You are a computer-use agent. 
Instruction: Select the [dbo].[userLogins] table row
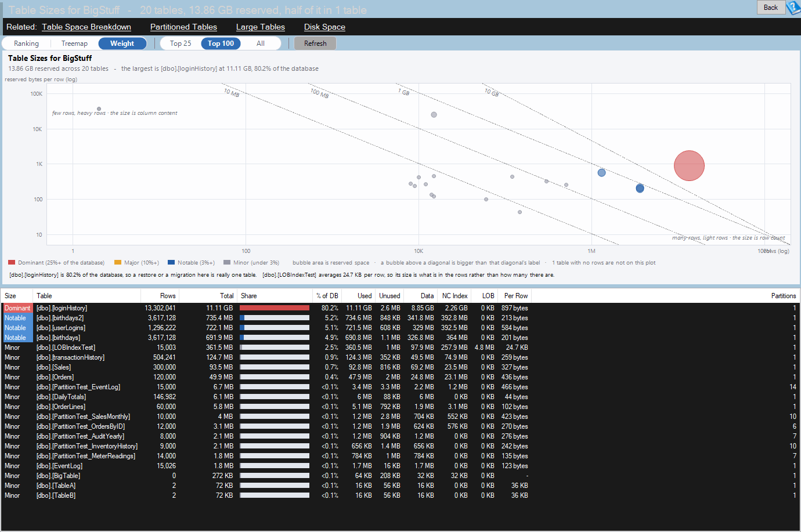coord(400,328)
